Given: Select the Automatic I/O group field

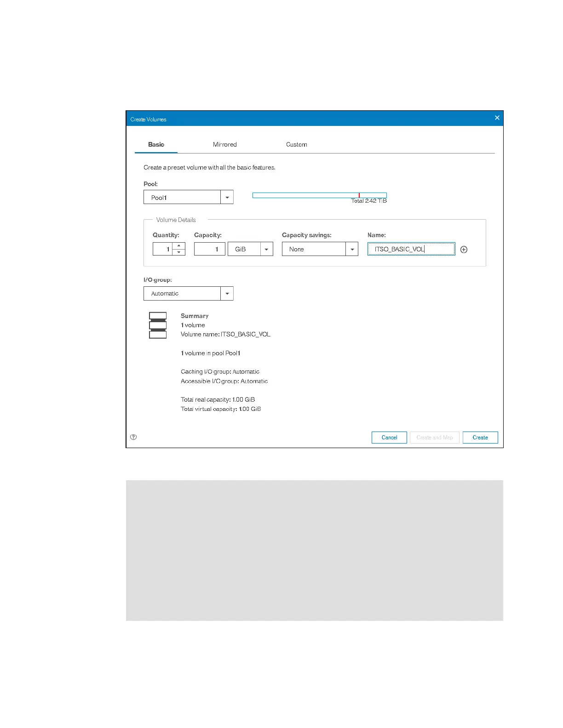Looking at the screenshot, I should coord(182,294).
